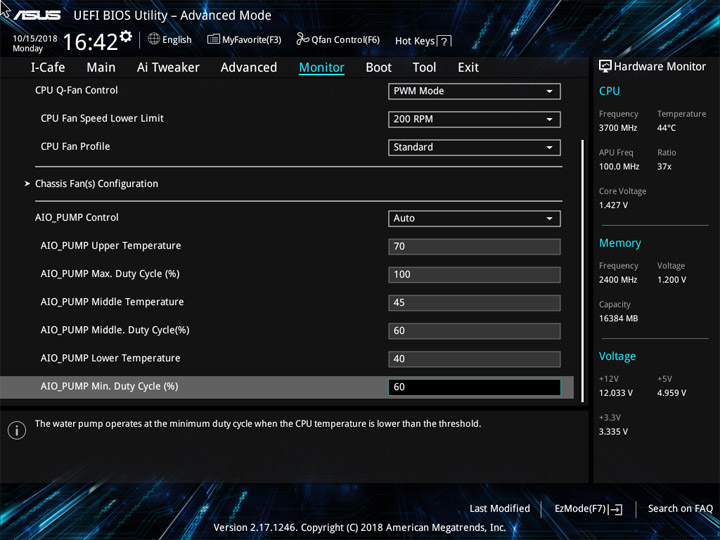Viewport: 720px width, 540px height.
Task: Switch to the Main tab
Action: [x=101, y=68]
